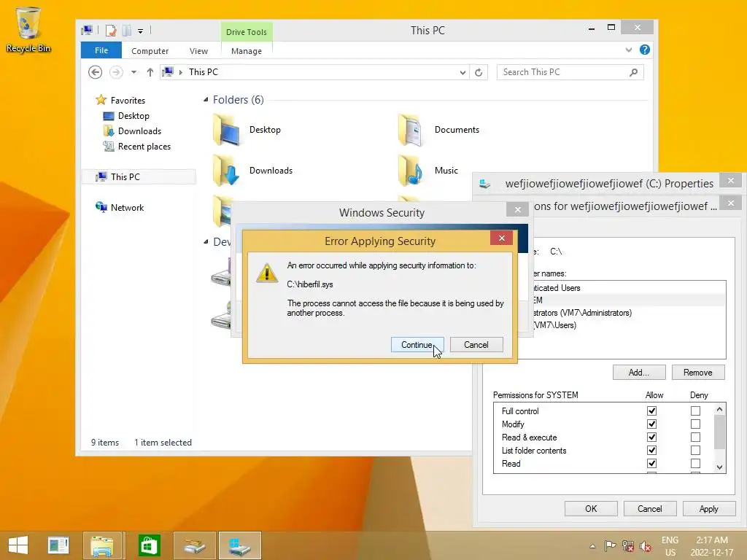Click Cancel in Error Applying Security dialog
This screenshot has height=560, width=747.
point(476,345)
